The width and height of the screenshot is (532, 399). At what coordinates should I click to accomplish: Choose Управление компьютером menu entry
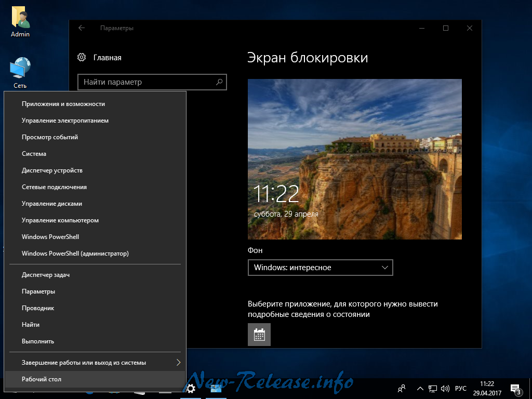tap(95, 220)
